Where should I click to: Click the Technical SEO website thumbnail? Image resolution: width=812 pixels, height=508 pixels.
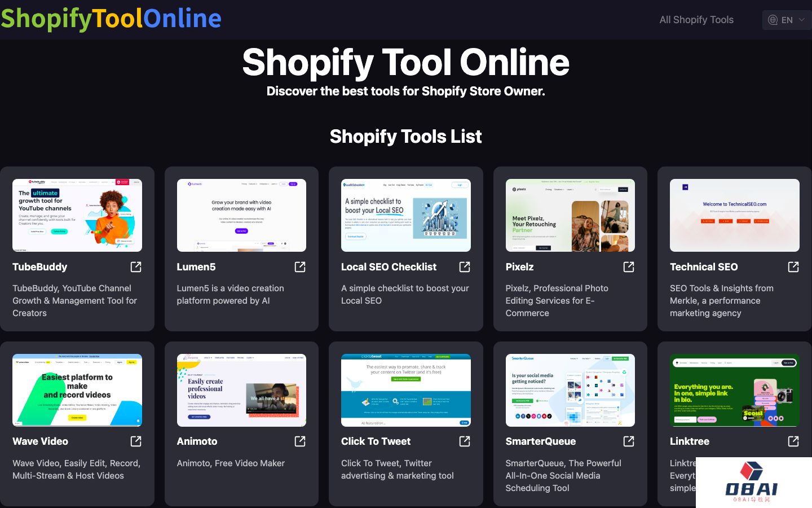point(735,215)
